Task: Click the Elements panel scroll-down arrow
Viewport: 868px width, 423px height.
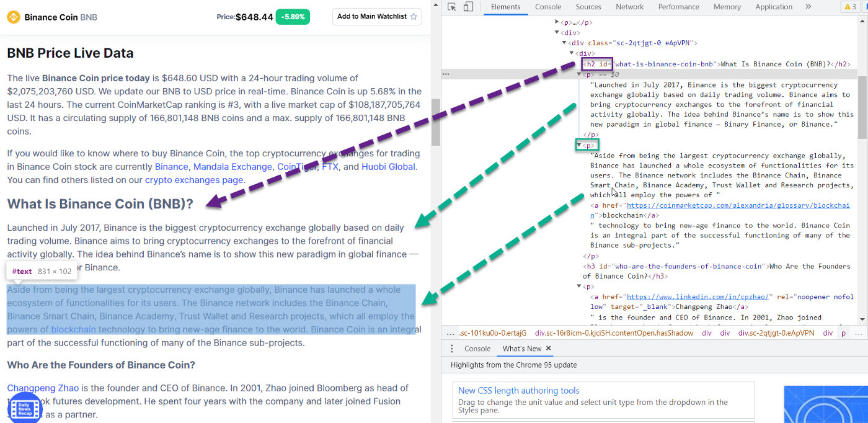Action: pyautogui.click(x=862, y=319)
